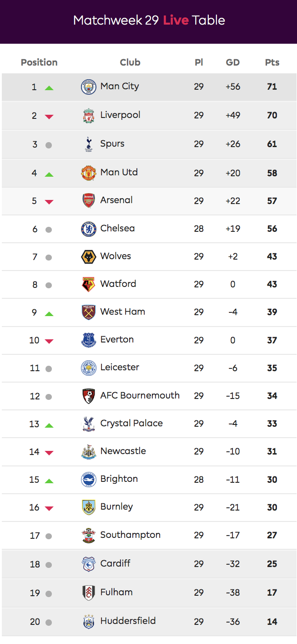Screen dimensions: 297x644
Task: Click the Matchweek 29 Live Table heading
Action: pos(149,20)
